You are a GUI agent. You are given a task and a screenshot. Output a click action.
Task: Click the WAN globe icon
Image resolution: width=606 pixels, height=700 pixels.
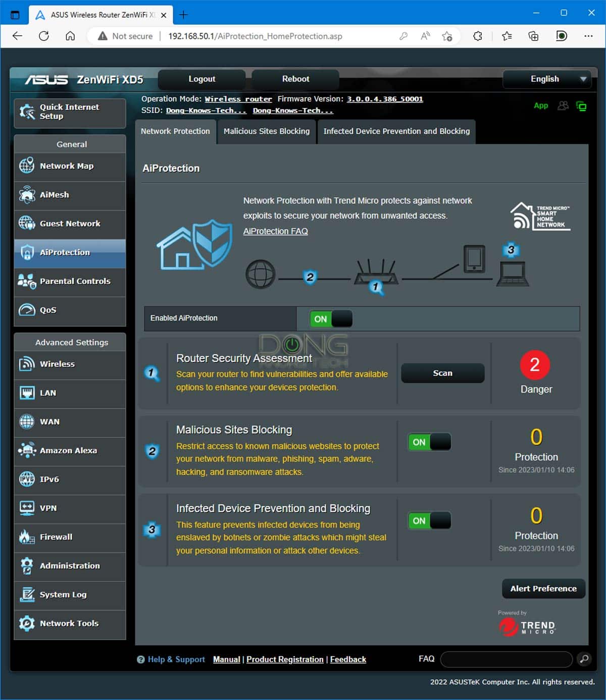point(27,421)
